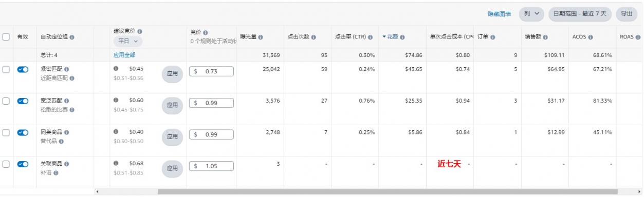This screenshot has height=198, width=644.
Task: Click info icon next to ACOS header
Action: coord(591,37)
